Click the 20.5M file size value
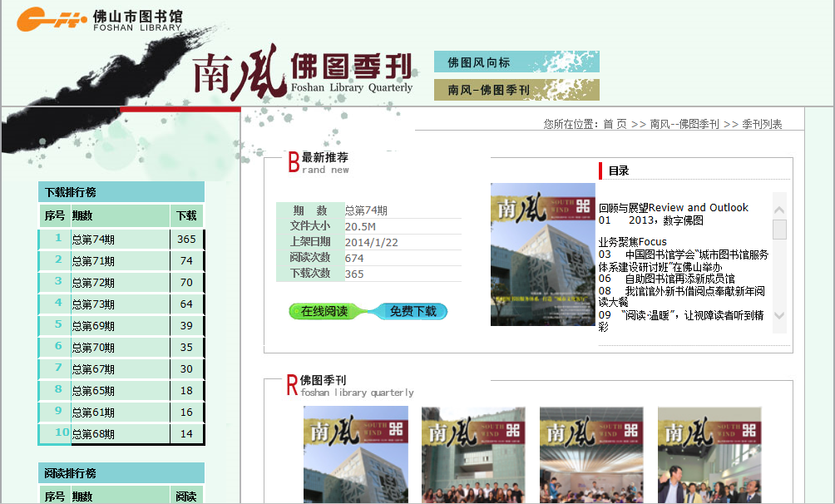The height and width of the screenshot is (504, 835). (x=360, y=226)
